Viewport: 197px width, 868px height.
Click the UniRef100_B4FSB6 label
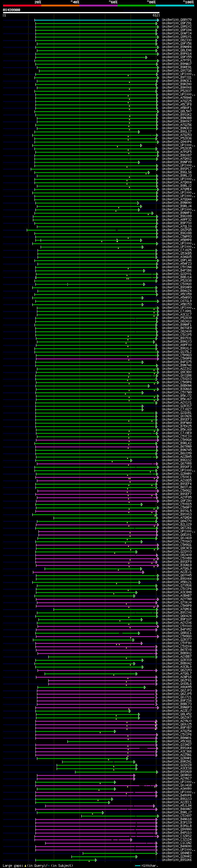(177, 271)
